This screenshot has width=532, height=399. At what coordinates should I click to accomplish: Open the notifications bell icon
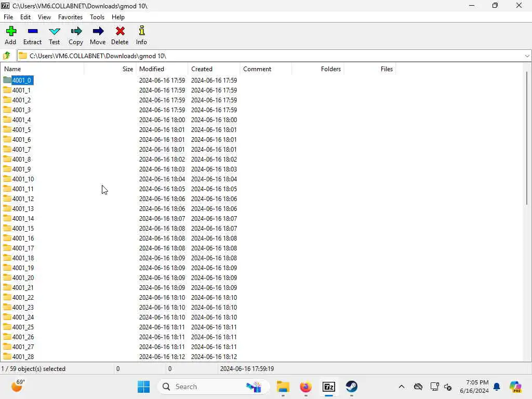tap(497, 387)
